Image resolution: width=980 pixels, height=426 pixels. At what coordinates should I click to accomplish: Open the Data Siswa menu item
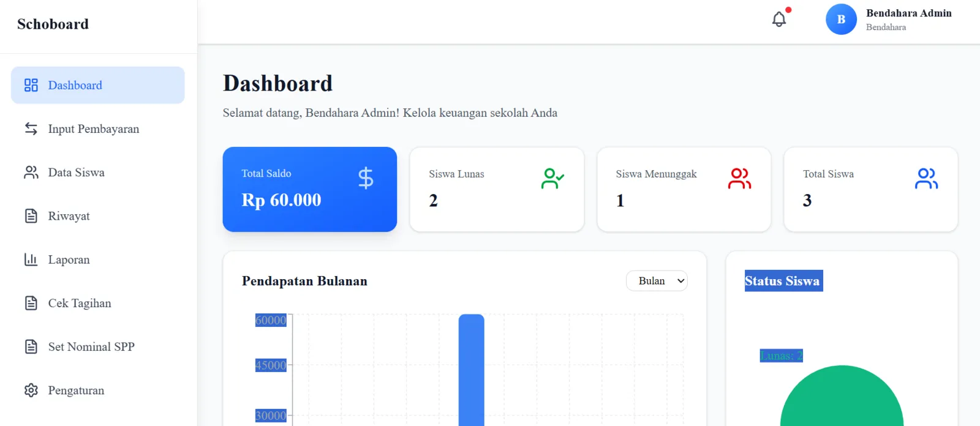click(x=98, y=173)
